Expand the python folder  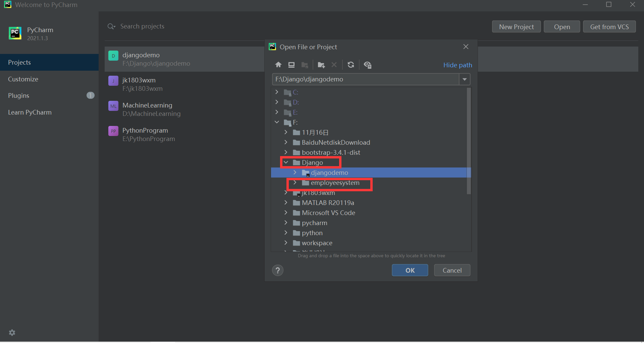(286, 232)
